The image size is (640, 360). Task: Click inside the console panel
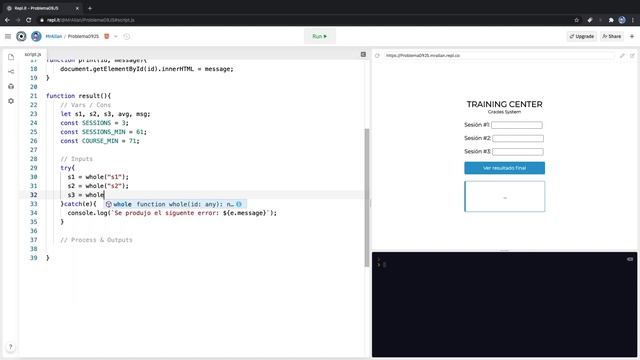coord(504,304)
